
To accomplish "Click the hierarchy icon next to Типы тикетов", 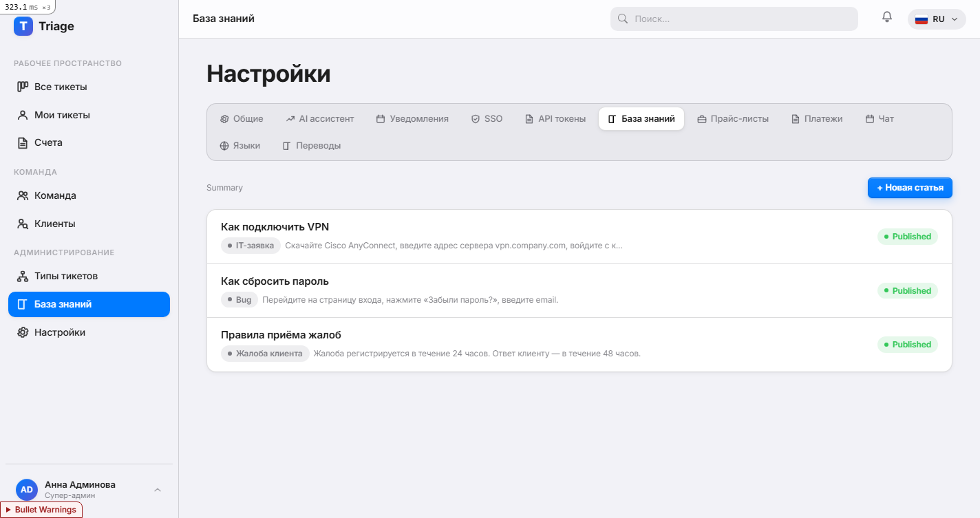I will click(23, 276).
